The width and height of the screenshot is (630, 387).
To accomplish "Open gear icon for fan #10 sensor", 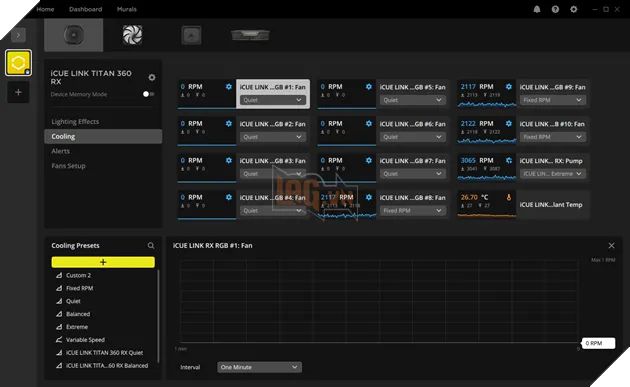I will [x=509, y=123].
